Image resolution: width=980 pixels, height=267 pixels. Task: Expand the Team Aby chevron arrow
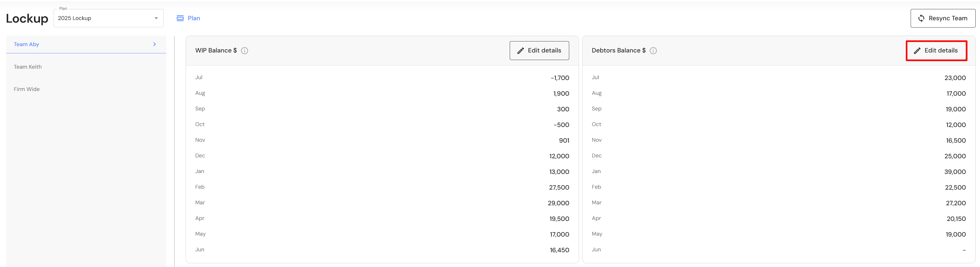point(154,44)
